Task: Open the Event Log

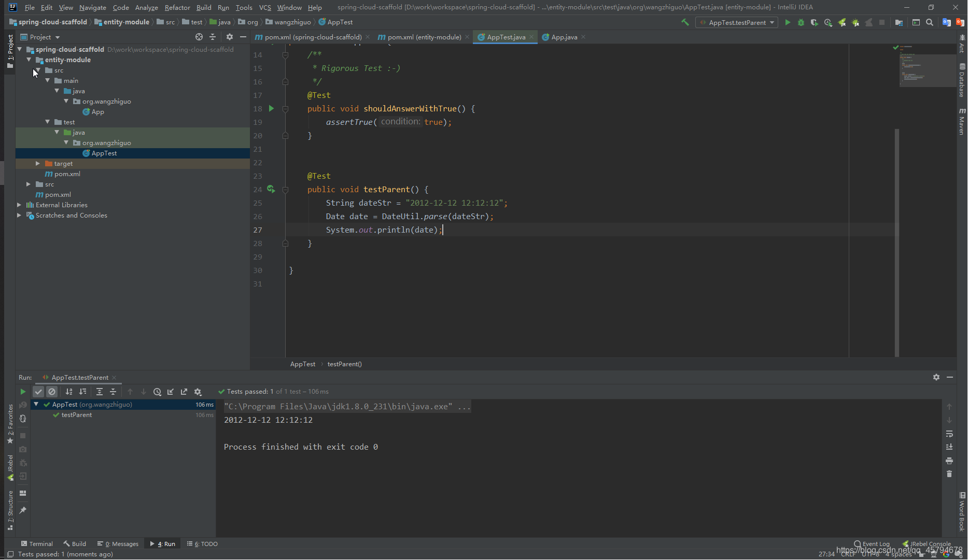Action: point(872,543)
